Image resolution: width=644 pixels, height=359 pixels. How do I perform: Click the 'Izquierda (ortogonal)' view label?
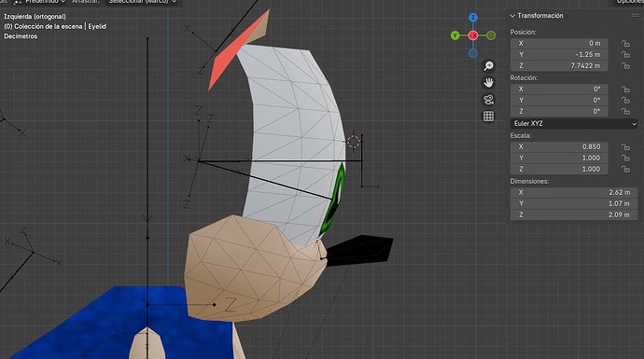coord(35,17)
